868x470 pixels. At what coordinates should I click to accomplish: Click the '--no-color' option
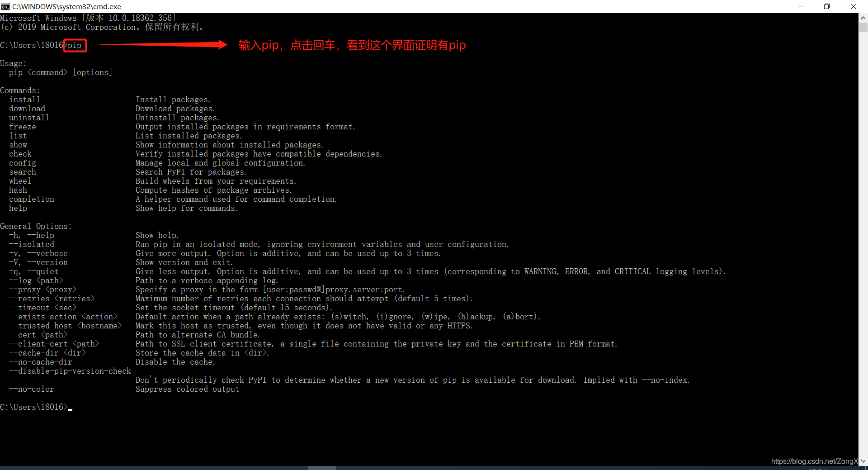(32, 389)
